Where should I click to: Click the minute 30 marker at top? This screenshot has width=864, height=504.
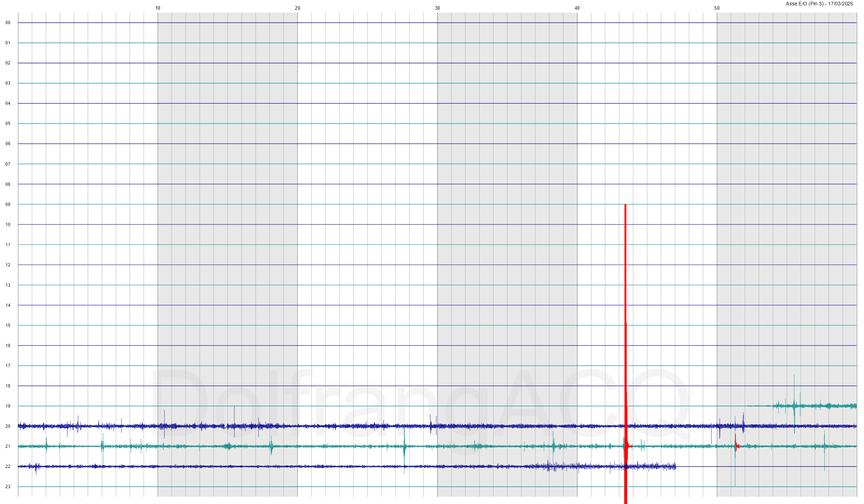click(x=437, y=8)
